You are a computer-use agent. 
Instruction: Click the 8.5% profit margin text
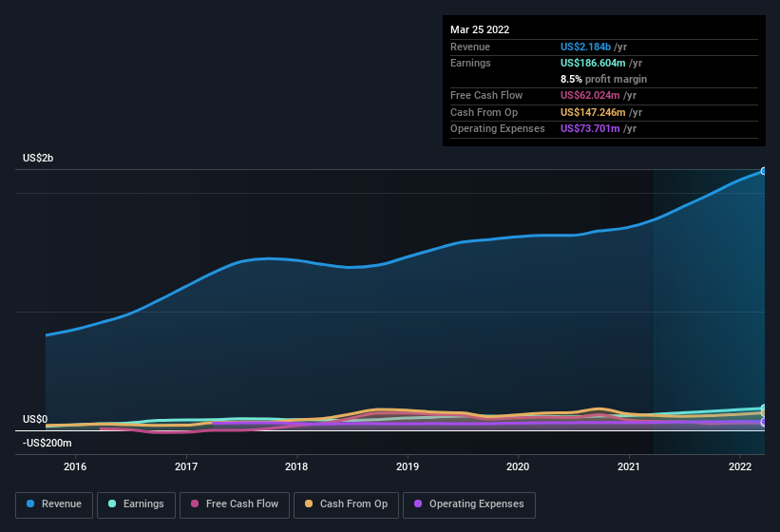[604, 79]
